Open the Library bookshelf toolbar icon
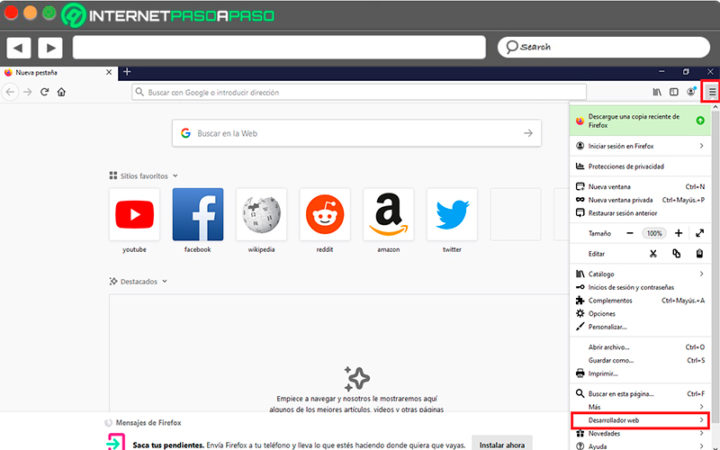 (x=657, y=92)
